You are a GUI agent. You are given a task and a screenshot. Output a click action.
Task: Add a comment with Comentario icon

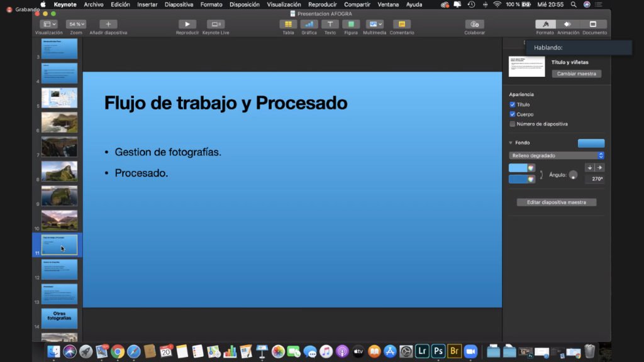point(401,24)
